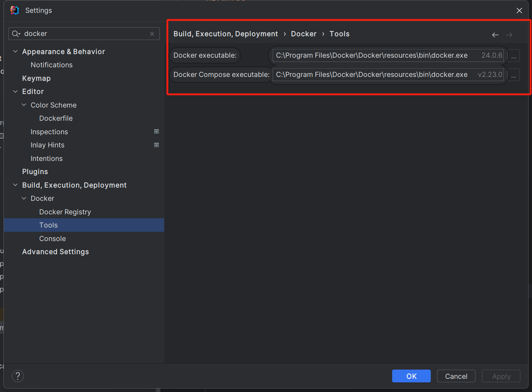
Task: Open Notifications settings
Action: 52,65
